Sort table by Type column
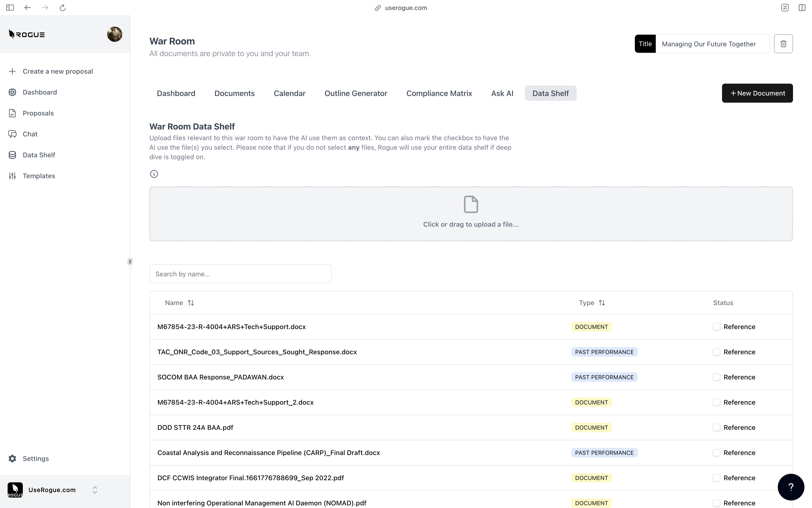Image resolution: width=812 pixels, height=508 pixels. coord(601,303)
